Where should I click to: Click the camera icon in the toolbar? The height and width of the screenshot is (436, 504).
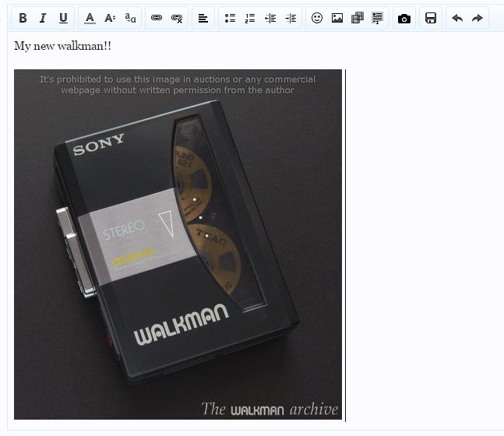404,18
